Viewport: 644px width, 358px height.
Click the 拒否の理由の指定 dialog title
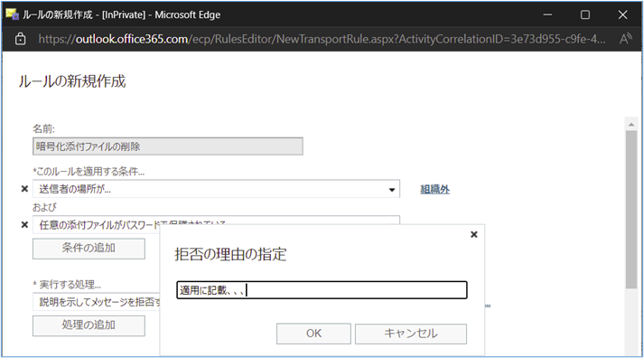[230, 254]
